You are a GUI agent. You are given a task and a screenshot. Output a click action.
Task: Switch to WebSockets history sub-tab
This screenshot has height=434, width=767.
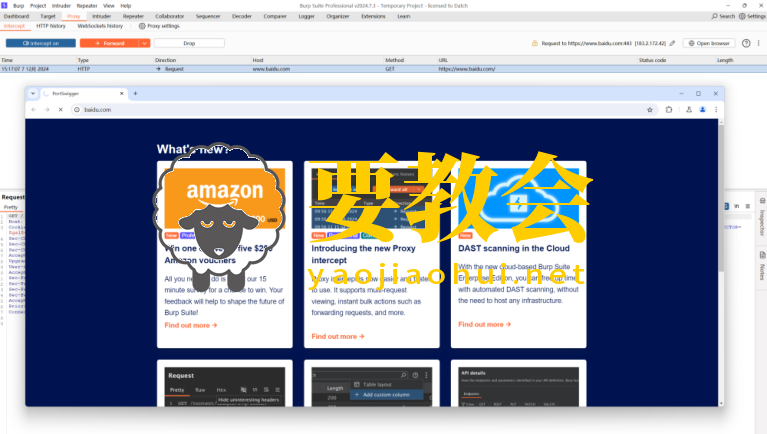click(x=100, y=26)
